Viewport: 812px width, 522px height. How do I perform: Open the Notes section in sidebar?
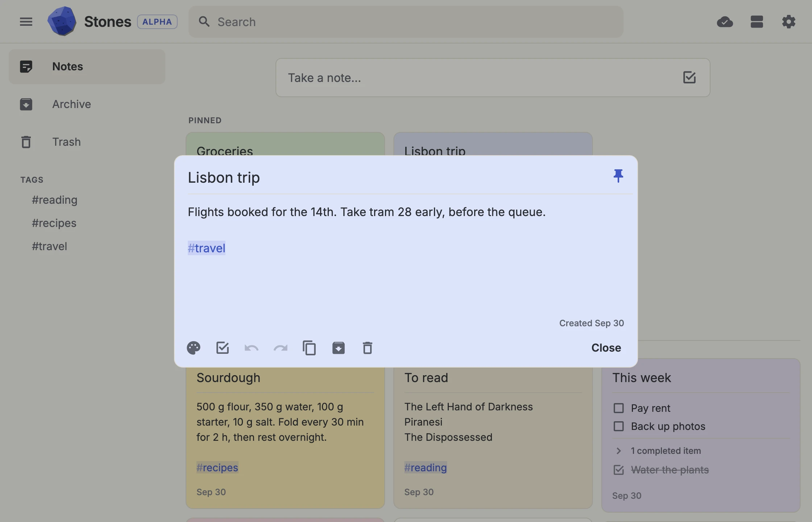point(87,67)
